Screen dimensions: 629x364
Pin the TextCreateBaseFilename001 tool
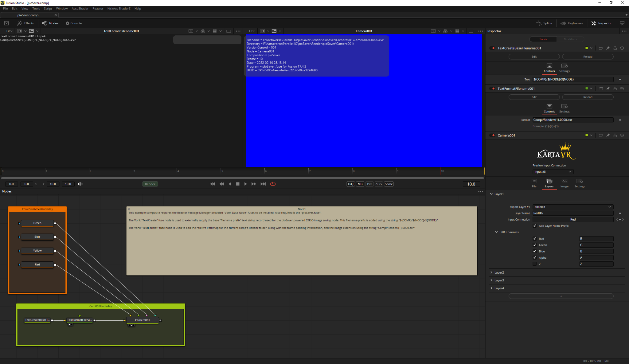pyautogui.click(x=608, y=48)
